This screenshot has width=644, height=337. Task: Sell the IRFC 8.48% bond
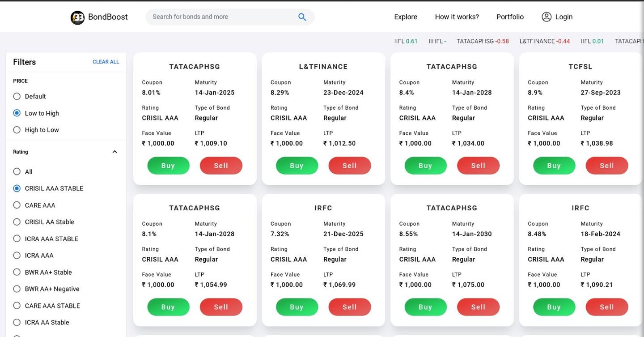[x=607, y=307]
